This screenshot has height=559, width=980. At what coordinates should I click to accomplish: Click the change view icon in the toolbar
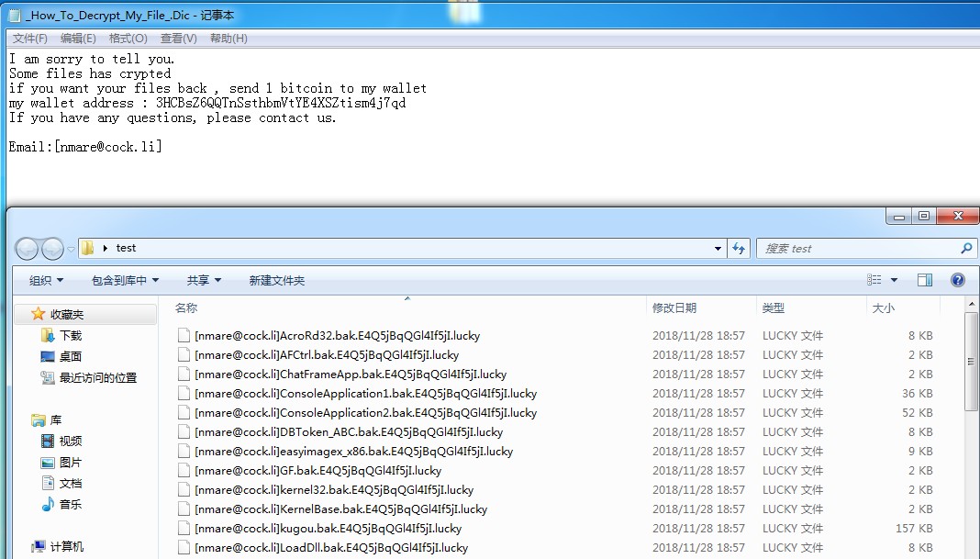[874, 279]
